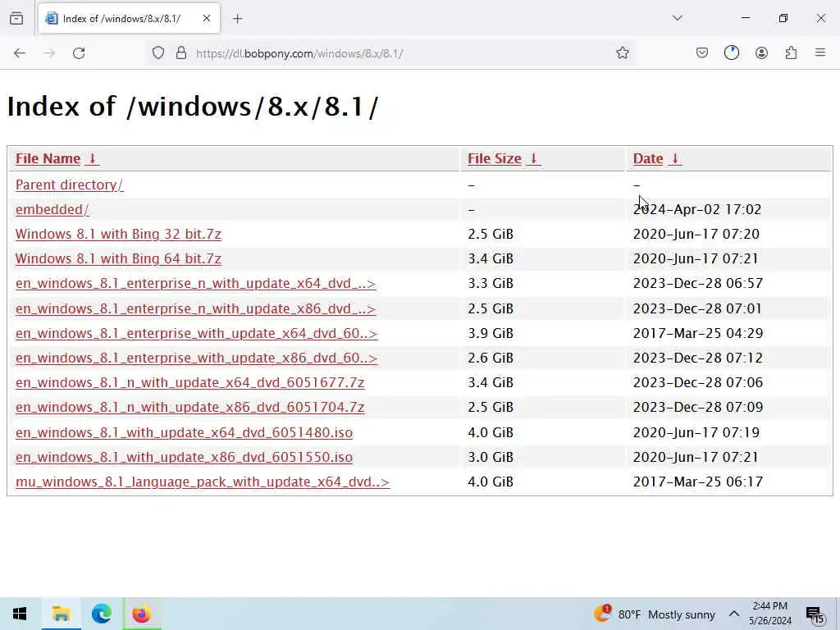Click the 2.6 GiB file size cell
This screenshot has height=630, width=840.
point(491,358)
